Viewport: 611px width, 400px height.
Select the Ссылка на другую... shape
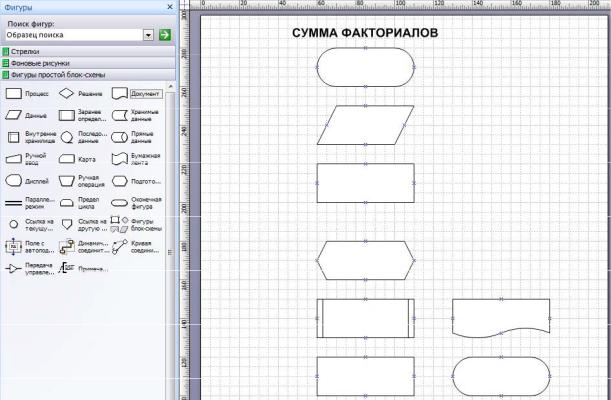[83, 225]
